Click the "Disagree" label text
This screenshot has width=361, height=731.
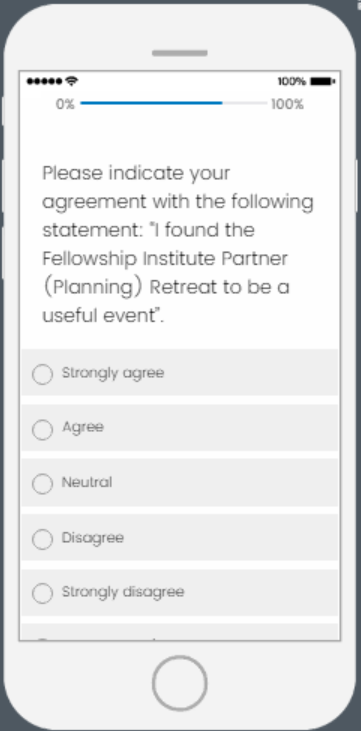point(93,538)
